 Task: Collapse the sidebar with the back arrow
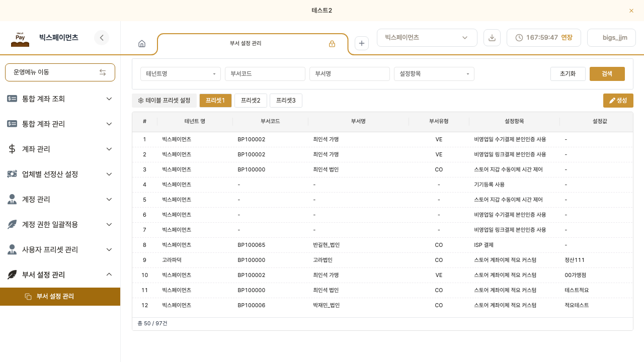click(x=102, y=38)
